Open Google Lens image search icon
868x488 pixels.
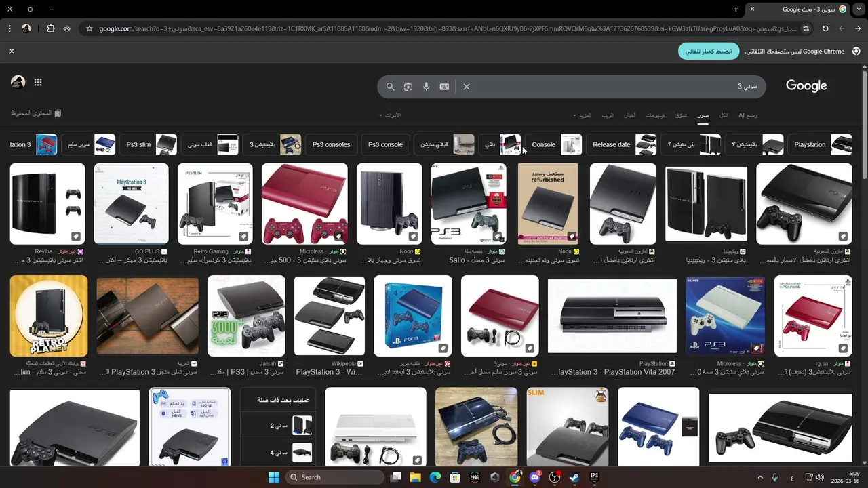408,87
